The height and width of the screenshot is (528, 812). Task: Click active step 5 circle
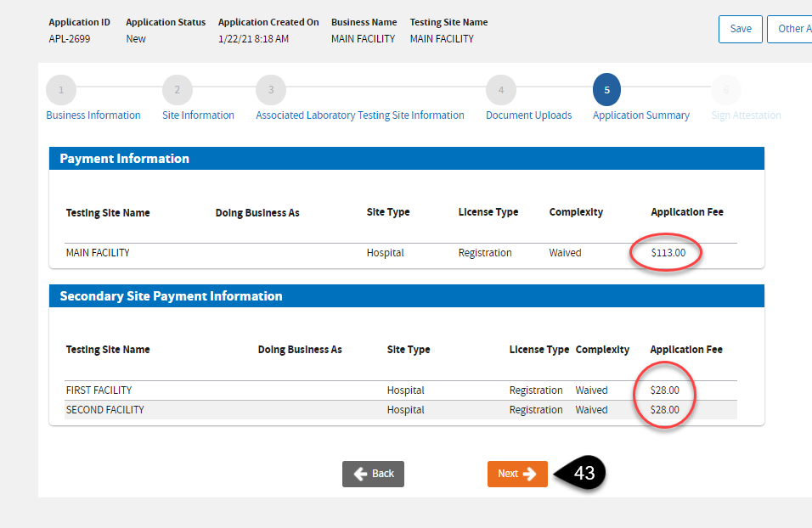coord(606,90)
